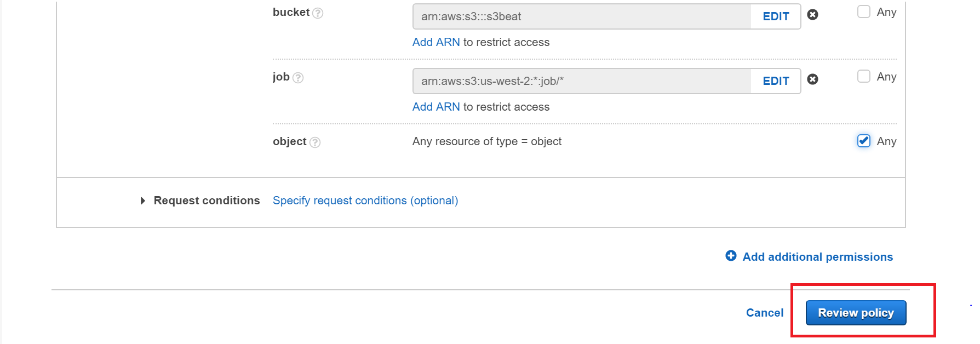The image size is (980, 344).
Task: Click the help icon next to bucket
Action: [x=318, y=13]
